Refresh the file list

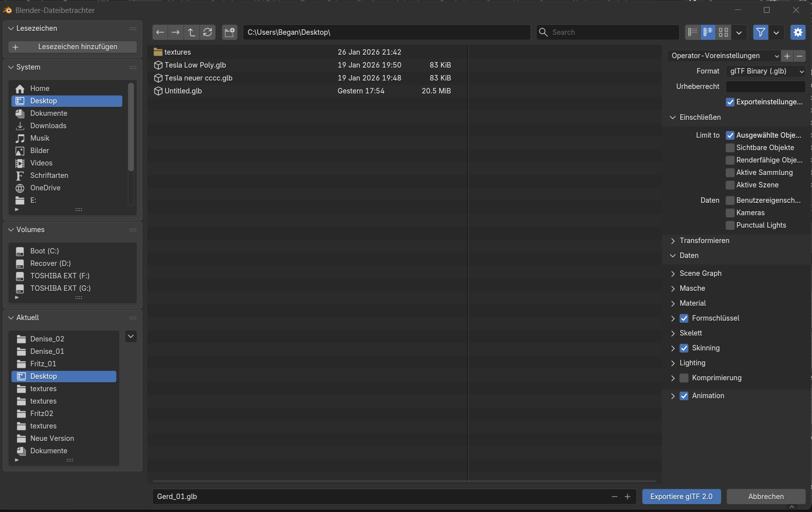point(208,32)
